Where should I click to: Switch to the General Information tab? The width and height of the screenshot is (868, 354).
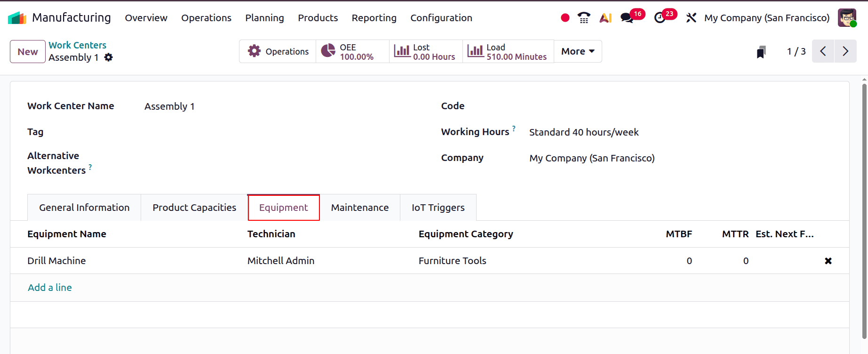pos(84,208)
